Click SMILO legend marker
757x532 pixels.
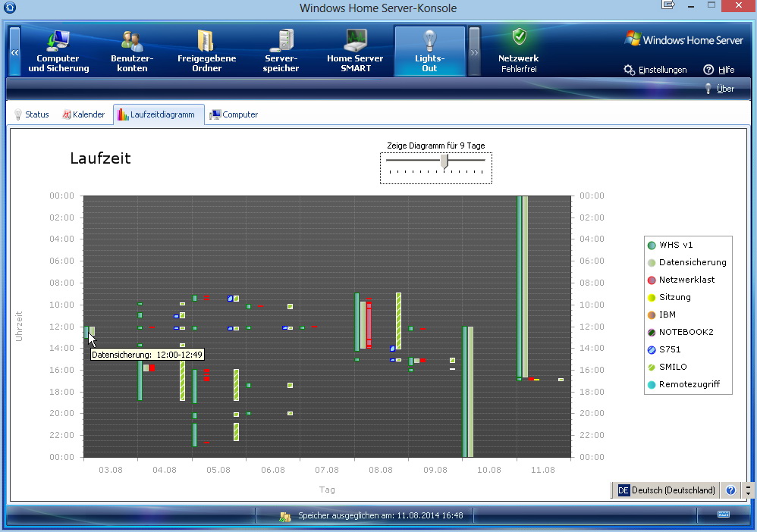[x=652, y=367]
